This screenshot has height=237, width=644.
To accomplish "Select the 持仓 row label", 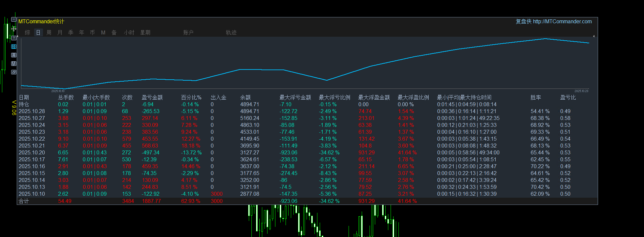I will coord(24,104).
